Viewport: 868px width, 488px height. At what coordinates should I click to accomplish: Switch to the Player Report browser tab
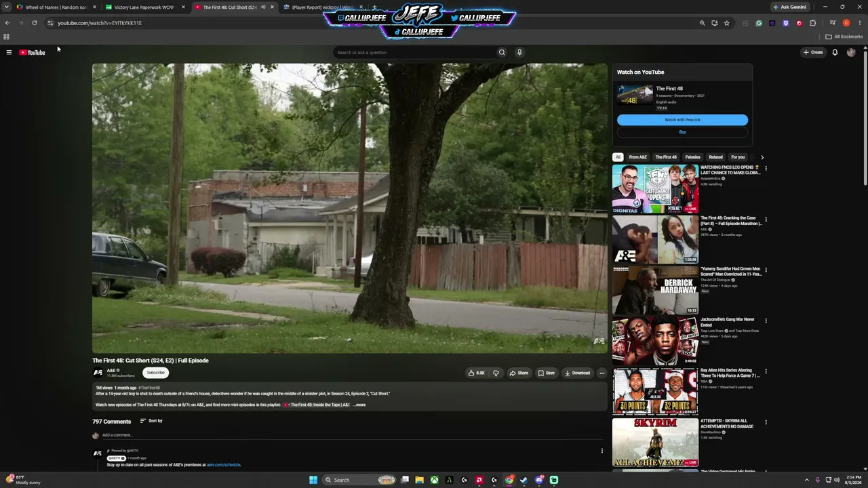click(x=321, y=7)
